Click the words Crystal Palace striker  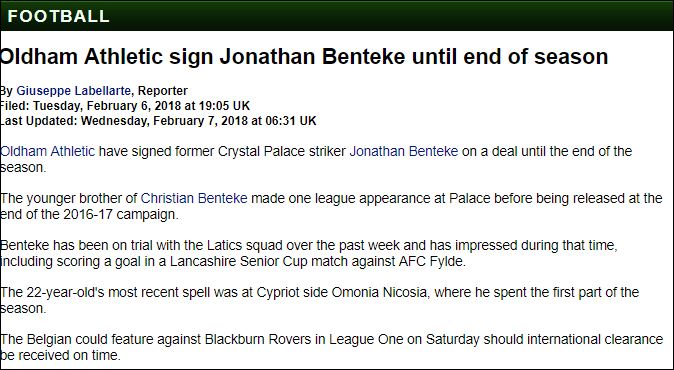pyautogui.click(x=282, y=151)
